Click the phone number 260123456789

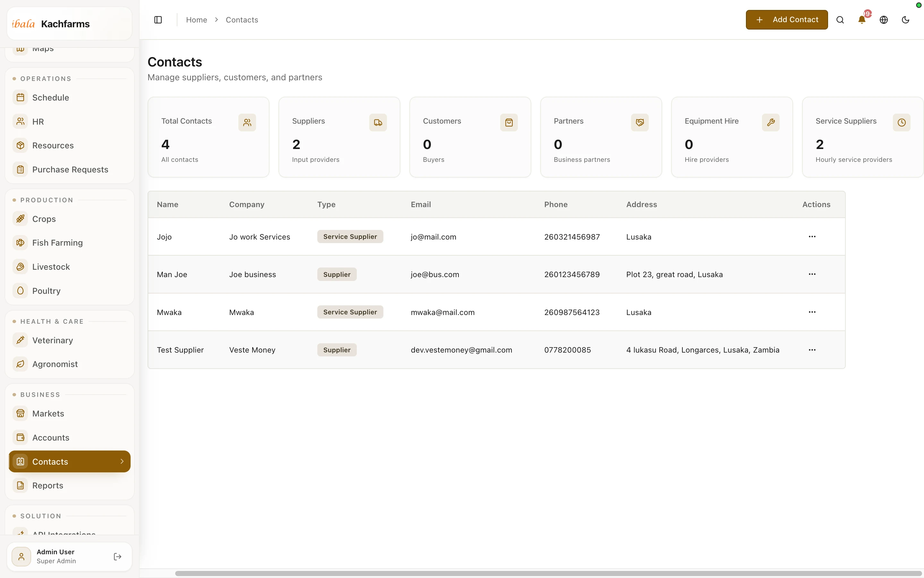(572, 275)
